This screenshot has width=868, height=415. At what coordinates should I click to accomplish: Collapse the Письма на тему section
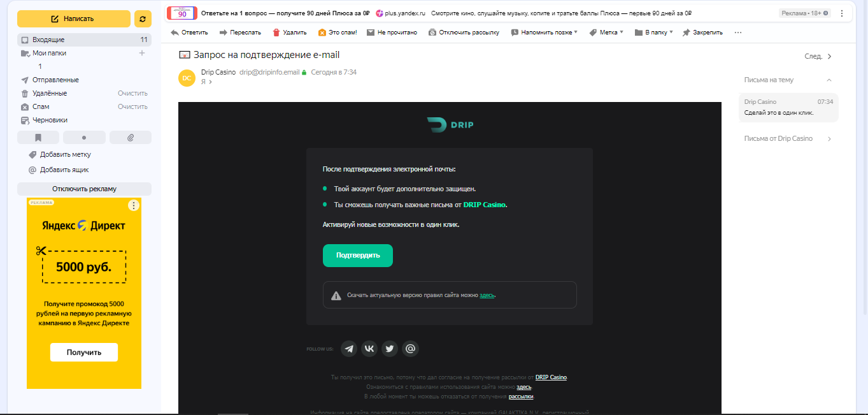829,80
